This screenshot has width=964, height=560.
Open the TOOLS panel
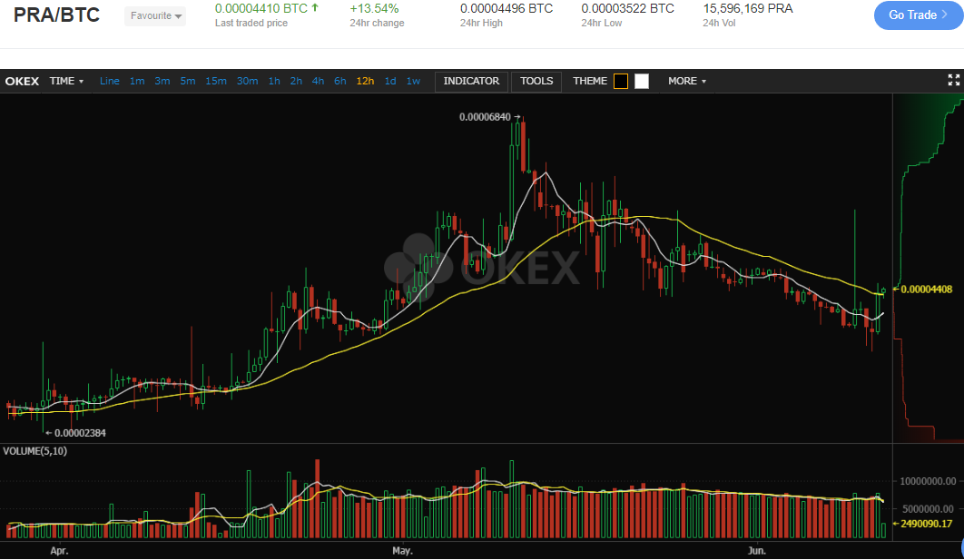pos(536,82)
